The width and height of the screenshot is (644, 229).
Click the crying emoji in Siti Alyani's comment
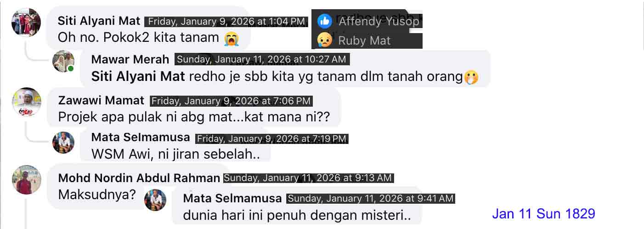point(232,38)
